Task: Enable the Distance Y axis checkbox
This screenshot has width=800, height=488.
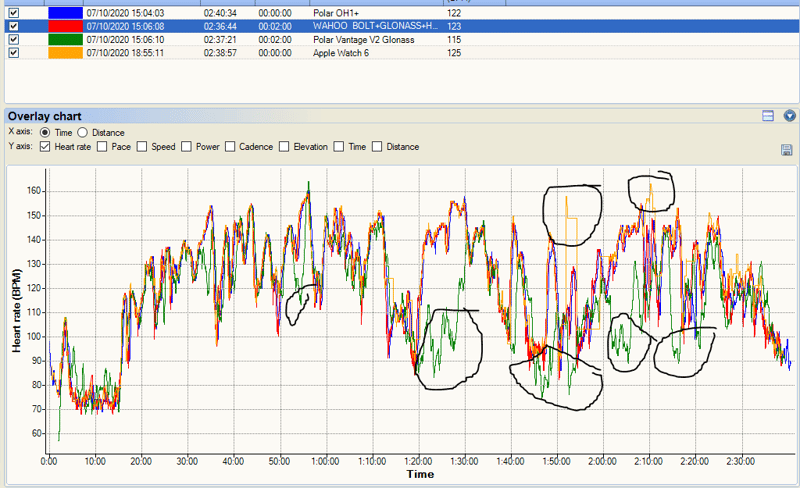Action: pyautogui.click(x=377, y=147)
